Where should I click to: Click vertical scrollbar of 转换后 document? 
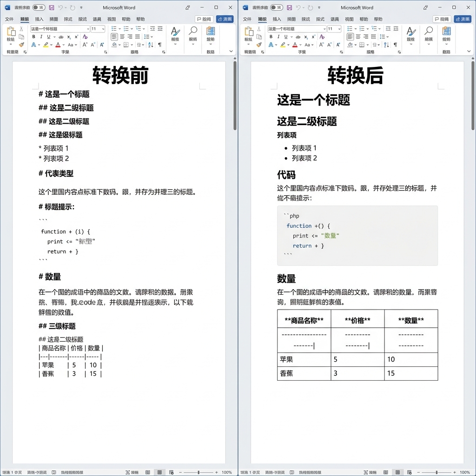pos(473,96)
